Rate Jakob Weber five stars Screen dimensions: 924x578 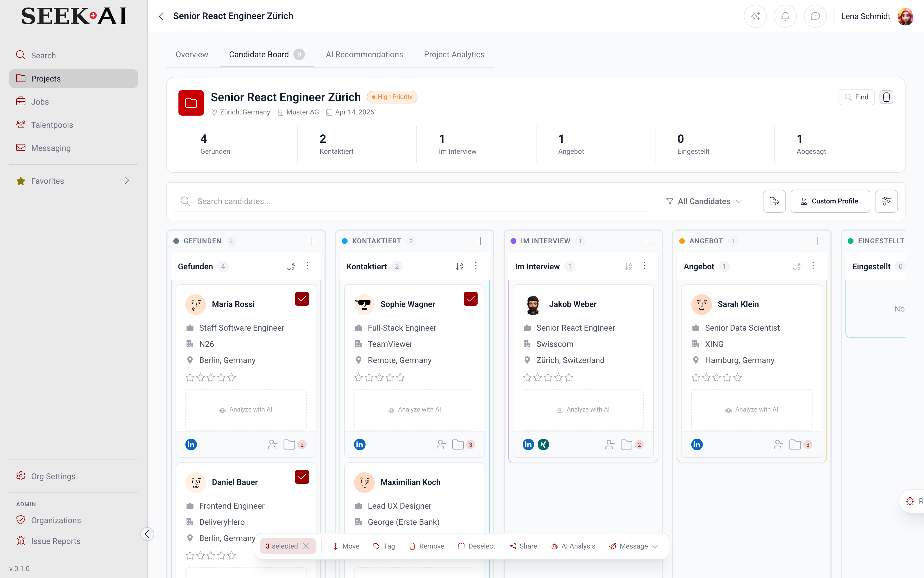569,378
